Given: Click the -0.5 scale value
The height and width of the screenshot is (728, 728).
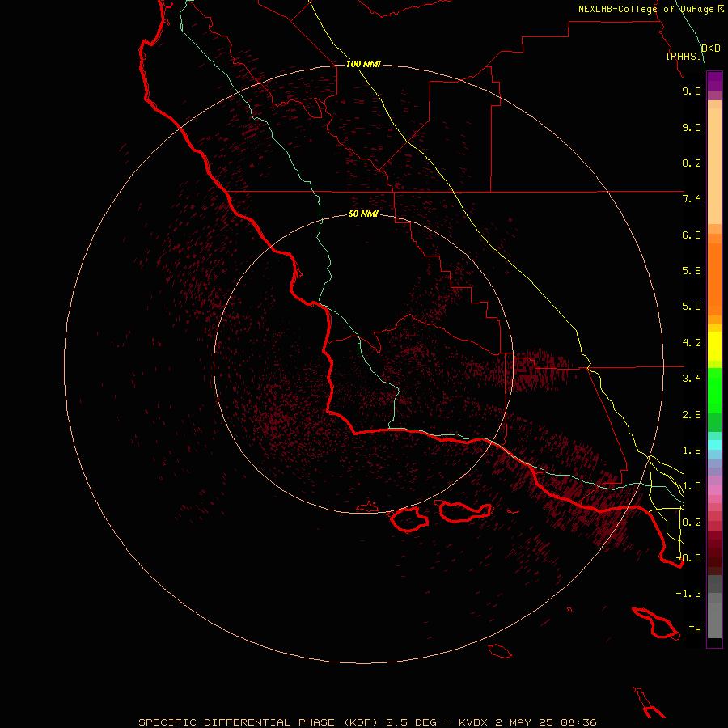Looking at the screenshot, I should coord(689,557).
